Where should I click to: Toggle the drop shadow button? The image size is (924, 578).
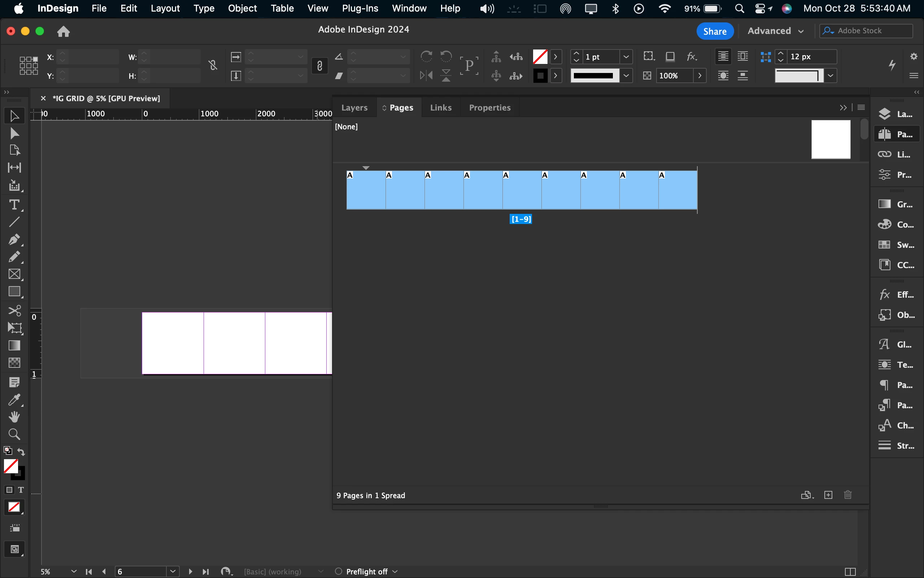(x=670, y=57)
